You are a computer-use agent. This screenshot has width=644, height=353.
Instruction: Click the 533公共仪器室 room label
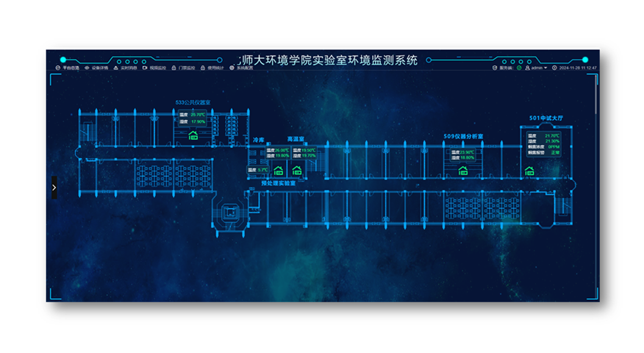193,102
